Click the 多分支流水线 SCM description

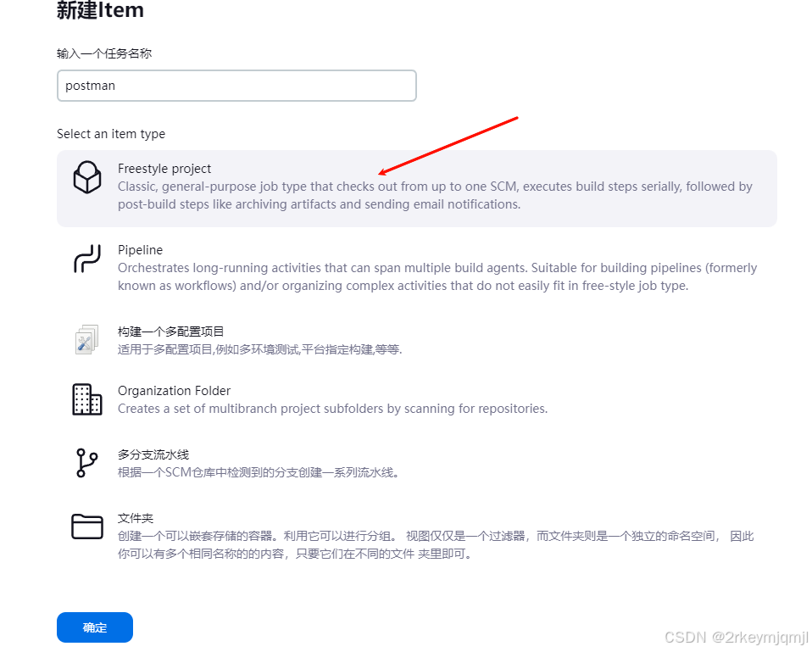click(x=259, y=472)
